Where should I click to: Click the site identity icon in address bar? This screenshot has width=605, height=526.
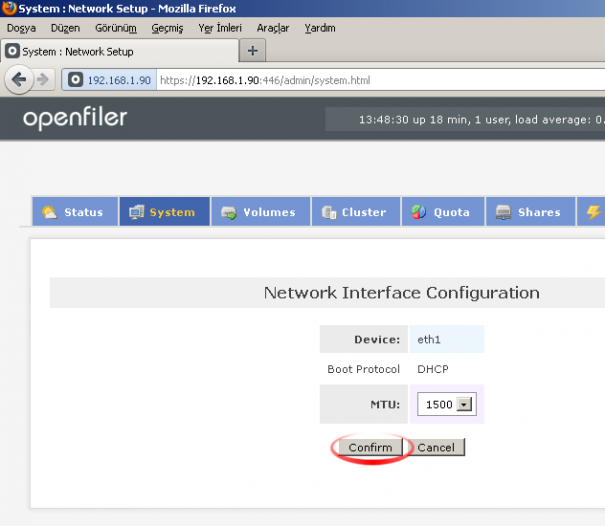tap(75, 80)
